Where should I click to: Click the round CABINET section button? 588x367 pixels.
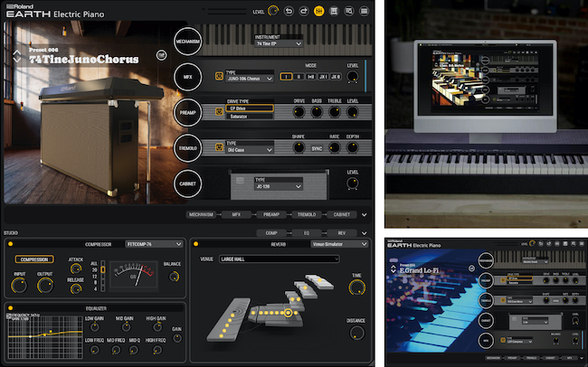pyautogui.click(x=189, y=182)
